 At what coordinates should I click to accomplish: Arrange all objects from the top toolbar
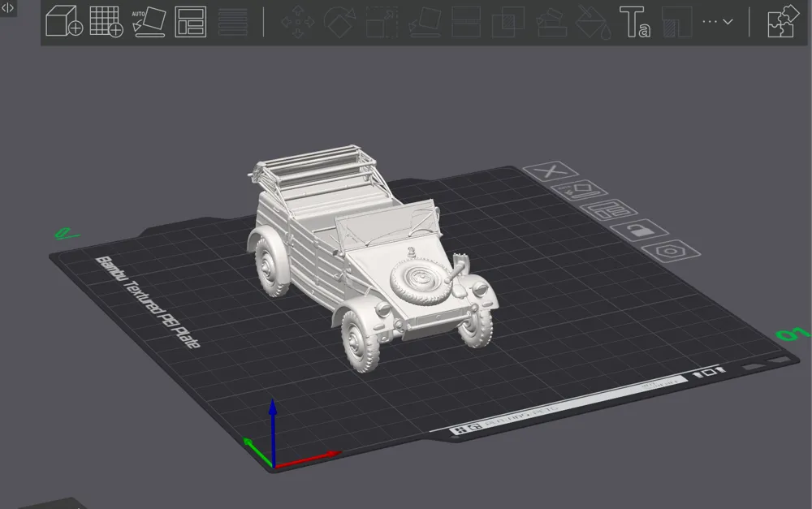[191, 22]
